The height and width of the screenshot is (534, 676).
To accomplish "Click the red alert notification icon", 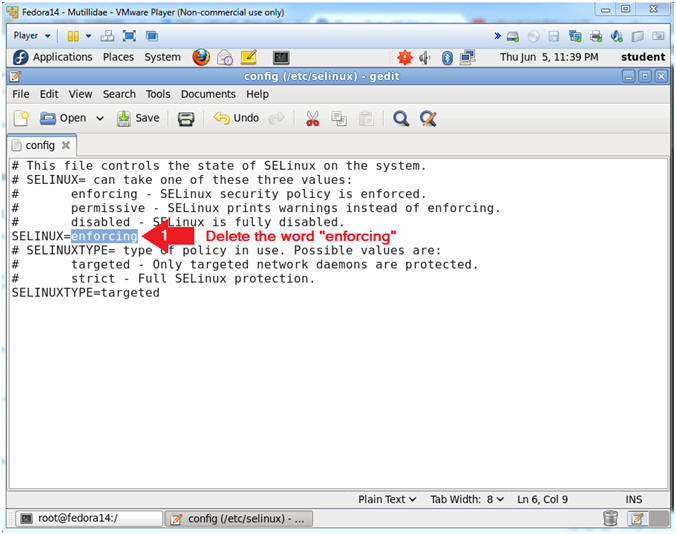I will click(404, 57).
